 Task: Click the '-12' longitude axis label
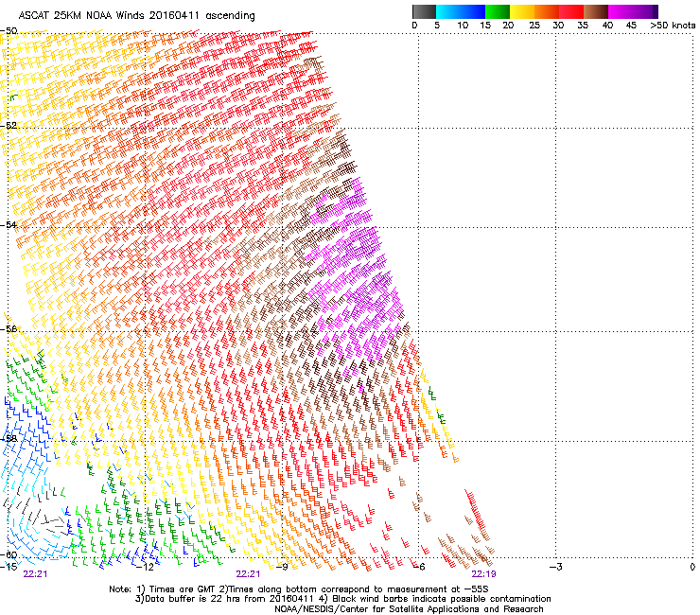coord(145,567)
